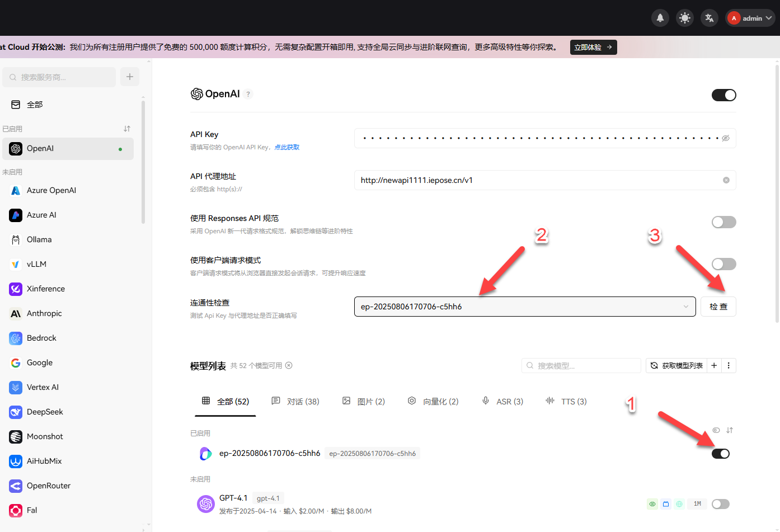Click the API Key visibility eye icon

[726, 138]
